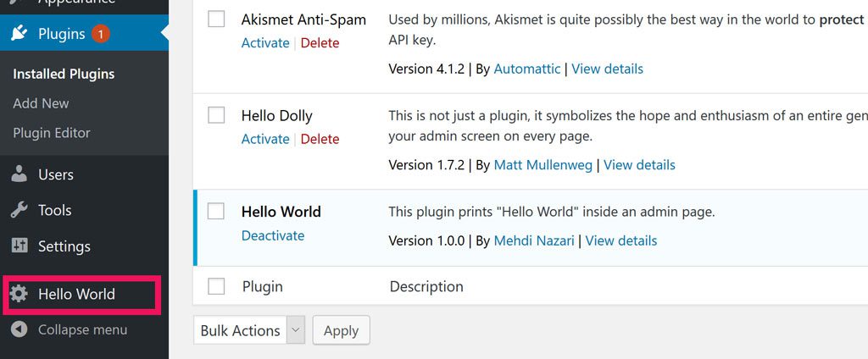Click the Hello World plugin name
Viewport: 868px width, 359px height.
(281, 212)
